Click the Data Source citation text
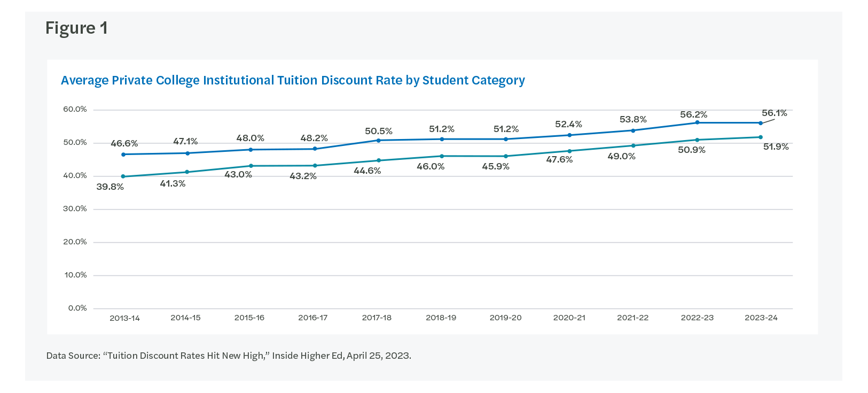 [x=229, y=356]
